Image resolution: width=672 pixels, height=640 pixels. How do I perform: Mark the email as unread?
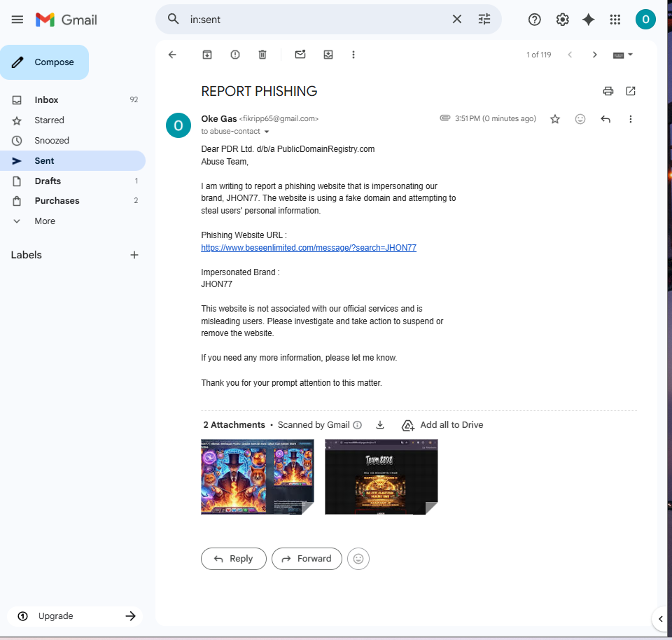click(300, 55)
